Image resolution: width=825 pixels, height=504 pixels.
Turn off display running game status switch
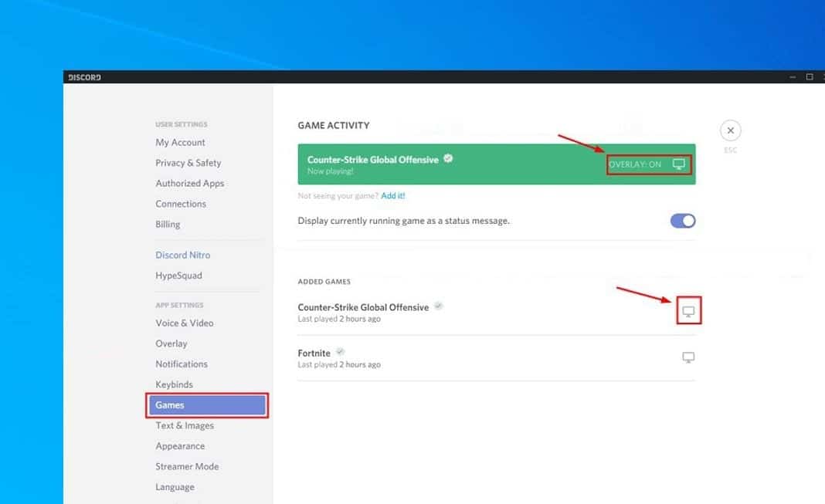click(x=682, y=221)
